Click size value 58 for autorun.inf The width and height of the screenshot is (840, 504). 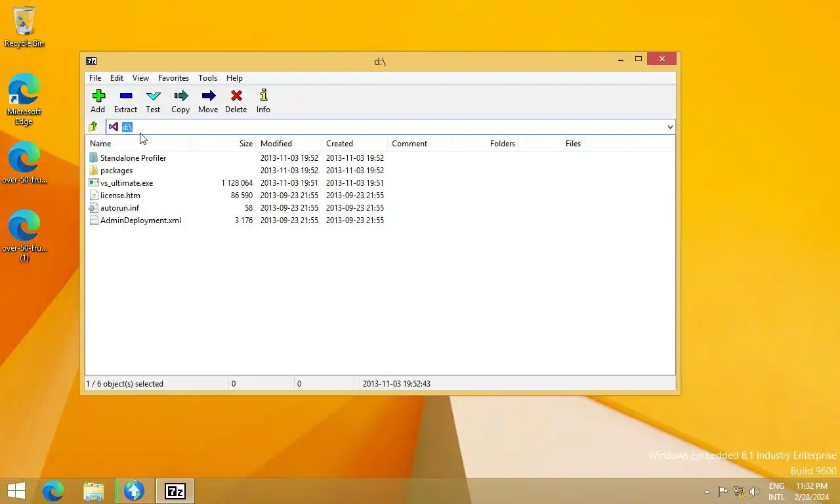pyautogui.click(x=249, y=208)
